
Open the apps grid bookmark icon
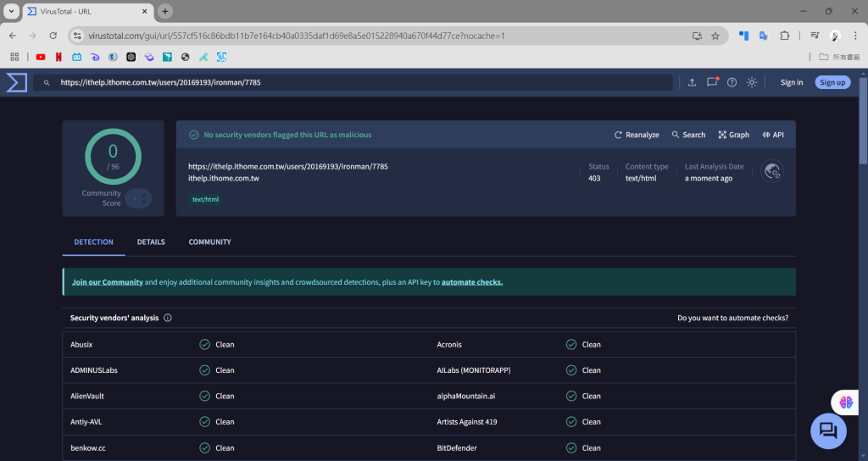(15, 57)
